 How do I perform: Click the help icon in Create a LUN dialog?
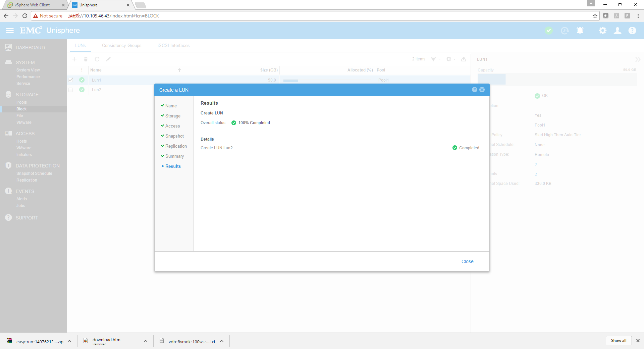coord(474,90)
